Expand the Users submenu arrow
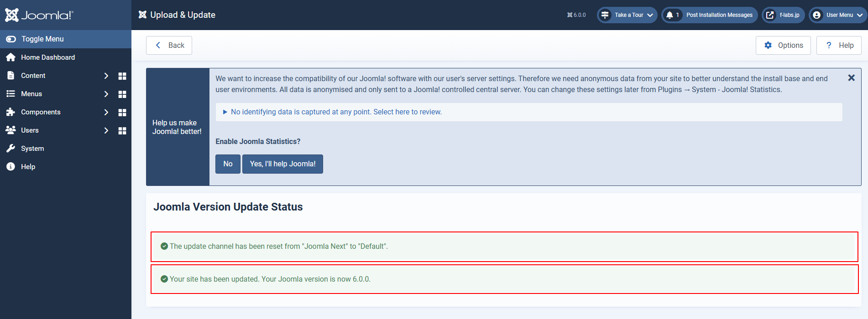868x319 pixels. coord(106,131)
